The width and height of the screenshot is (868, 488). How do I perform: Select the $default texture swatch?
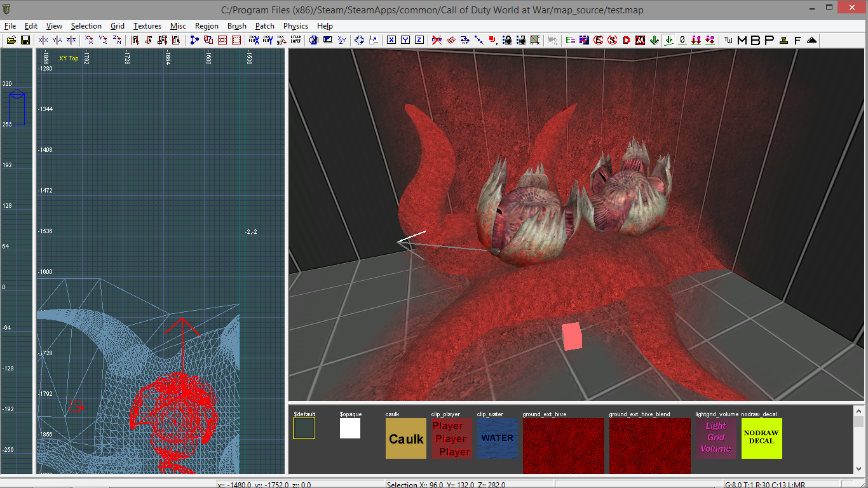click(304, 428)
